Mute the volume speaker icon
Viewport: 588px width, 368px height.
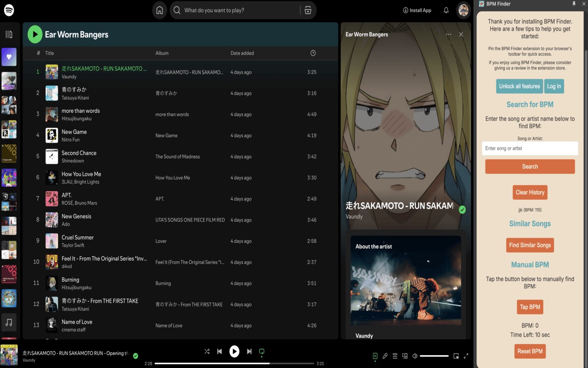coord(415,356)
